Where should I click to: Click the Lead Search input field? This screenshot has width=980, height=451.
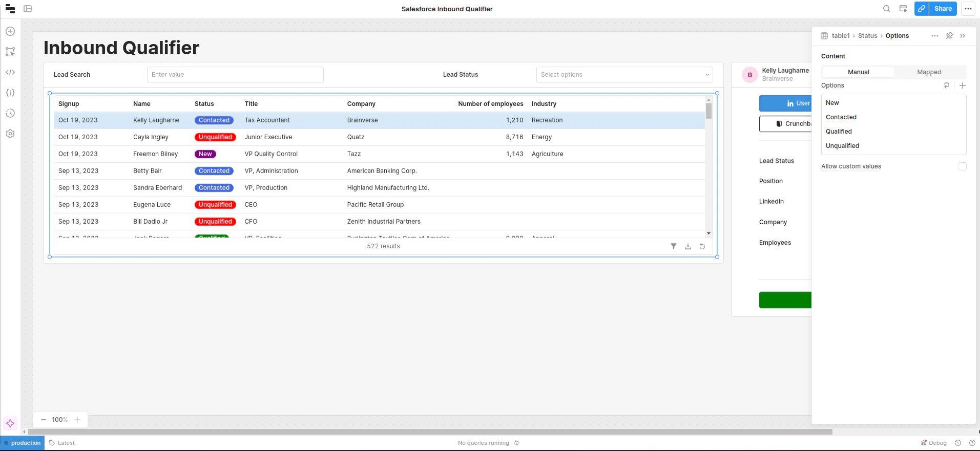point(235,75)
